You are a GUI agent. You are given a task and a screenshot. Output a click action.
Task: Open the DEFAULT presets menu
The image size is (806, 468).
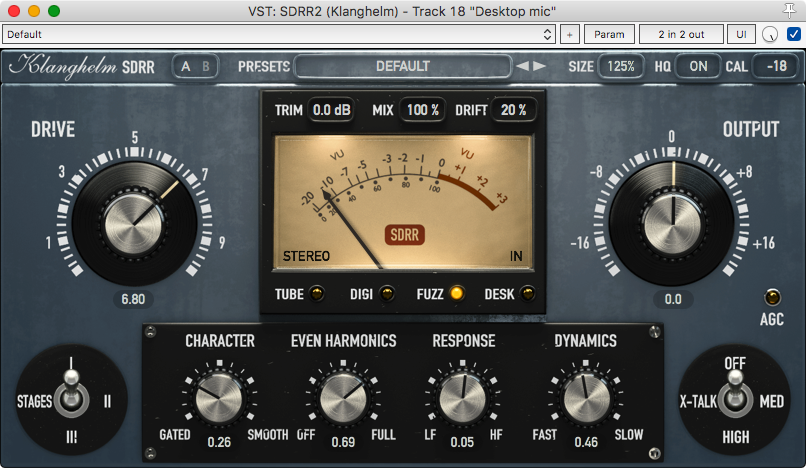pos(403,66)
